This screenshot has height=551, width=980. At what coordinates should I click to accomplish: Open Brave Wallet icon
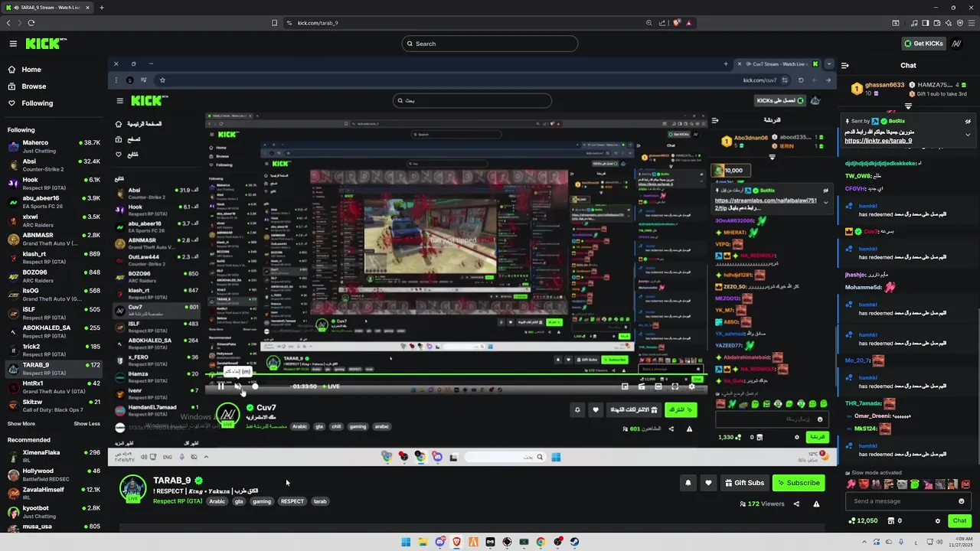point(937,23)
